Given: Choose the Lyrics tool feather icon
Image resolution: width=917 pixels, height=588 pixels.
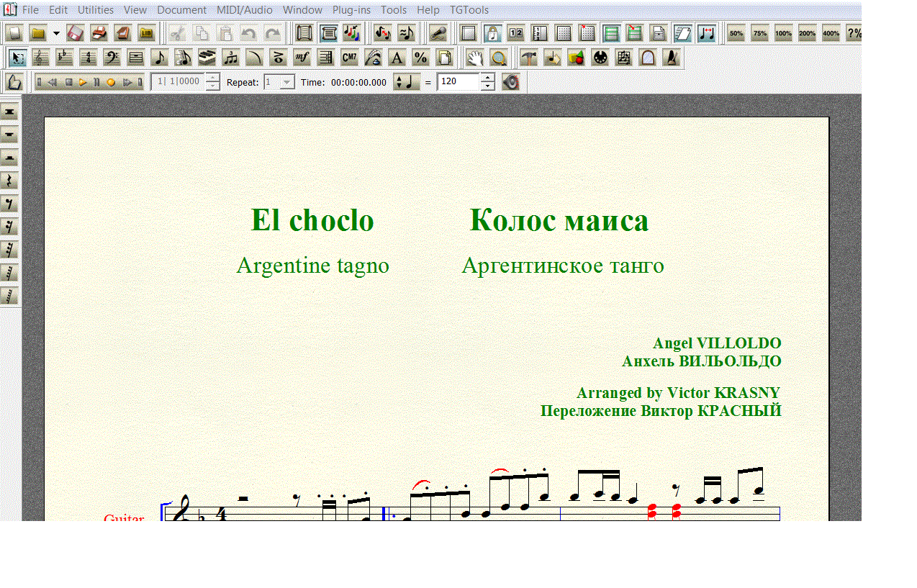Looking at the screenshot, I should tap(373, 58).
